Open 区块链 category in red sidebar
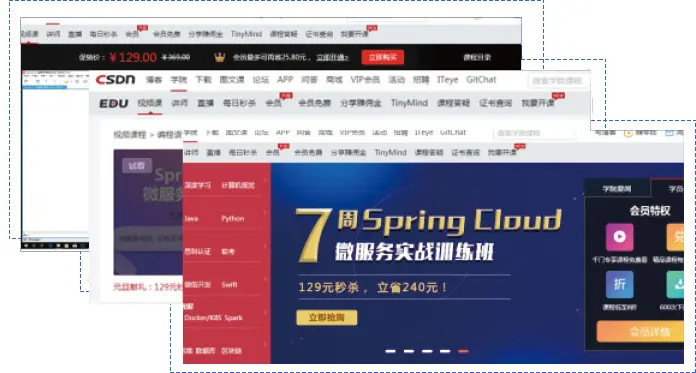The height and width of the screenshot is (373, 696). (x=231, y=351)
